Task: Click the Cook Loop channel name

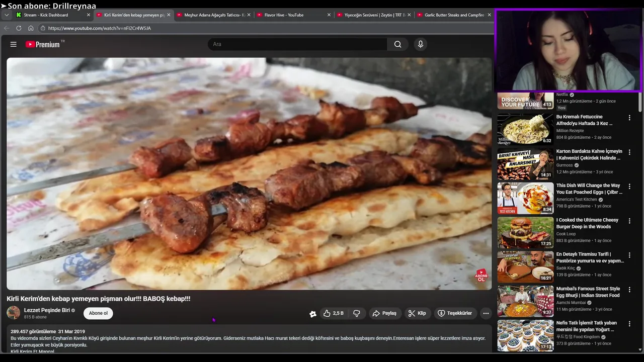Action: 566,234
